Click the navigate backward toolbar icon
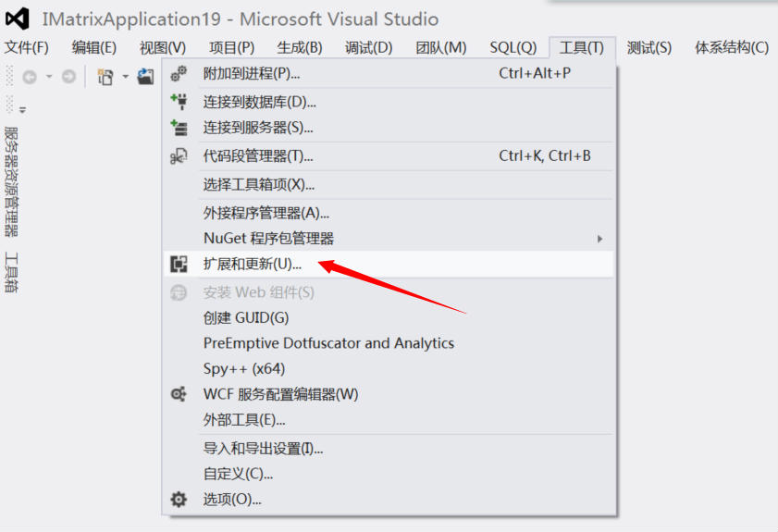 [30, 77]
